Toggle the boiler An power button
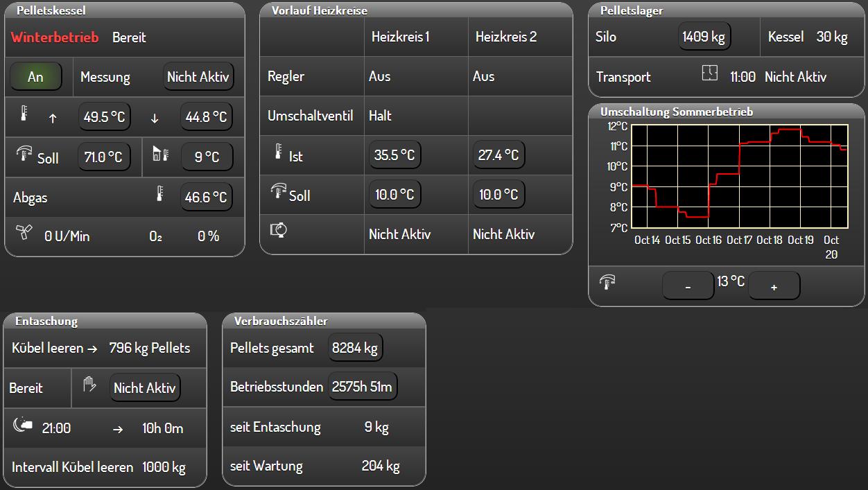This screenshot has width=868, height=490. point(35,77)
